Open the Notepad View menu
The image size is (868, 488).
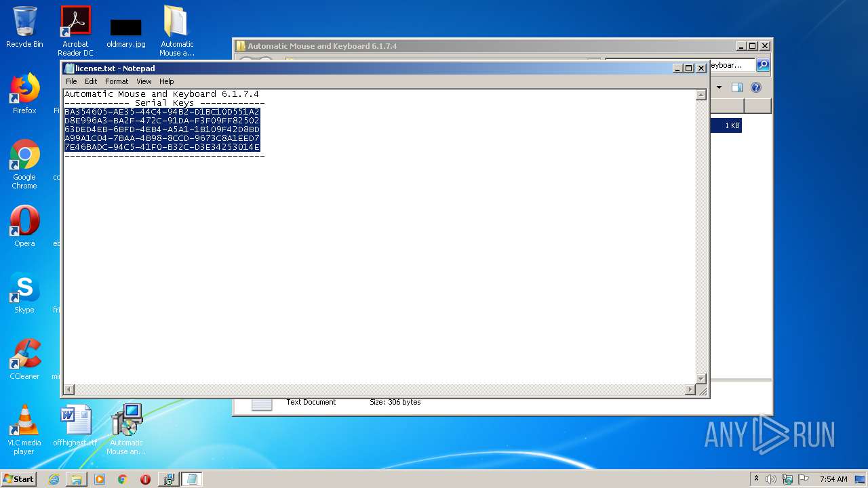(x=144, y=81)
